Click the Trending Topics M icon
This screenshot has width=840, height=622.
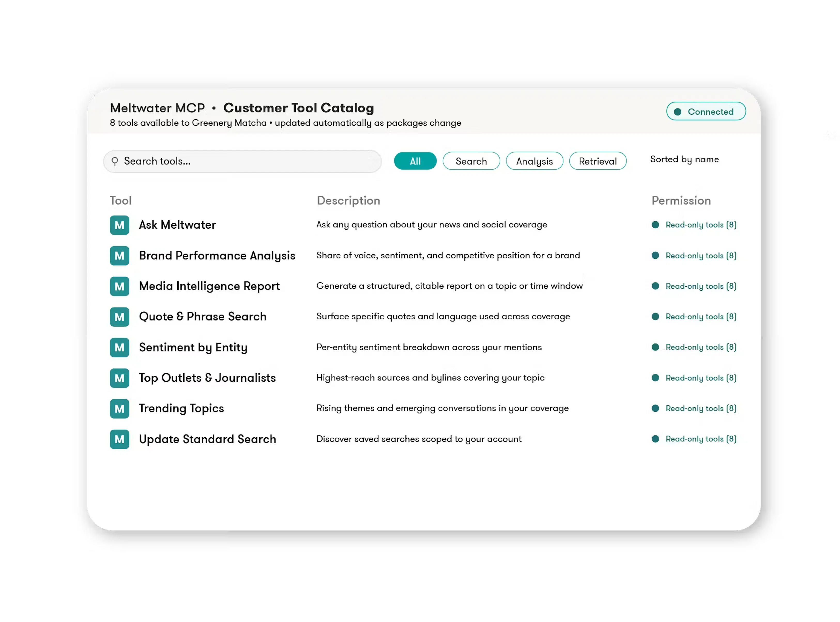(x=120, y=409)
